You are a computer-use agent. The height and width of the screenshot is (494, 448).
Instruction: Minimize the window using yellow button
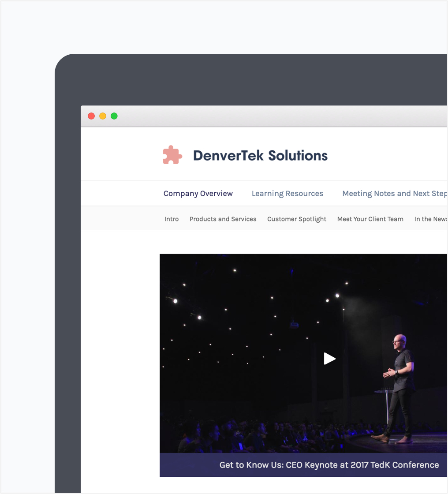pos(103,116)
